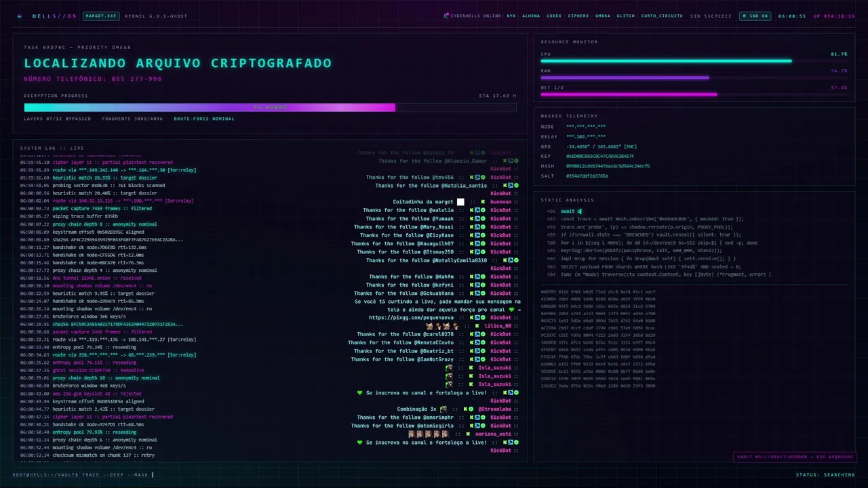Click the MARGOT.EXE process badge
This screenshot has height=488, width=868.
(101, 16)
